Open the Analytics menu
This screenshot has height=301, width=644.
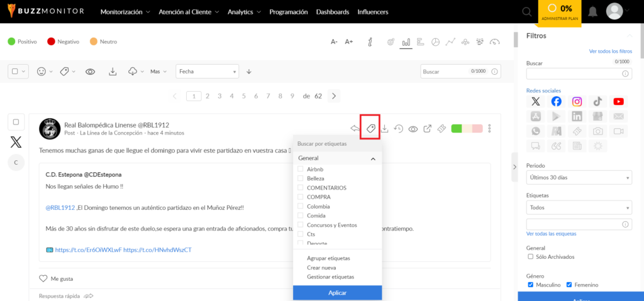click(245, 12)
